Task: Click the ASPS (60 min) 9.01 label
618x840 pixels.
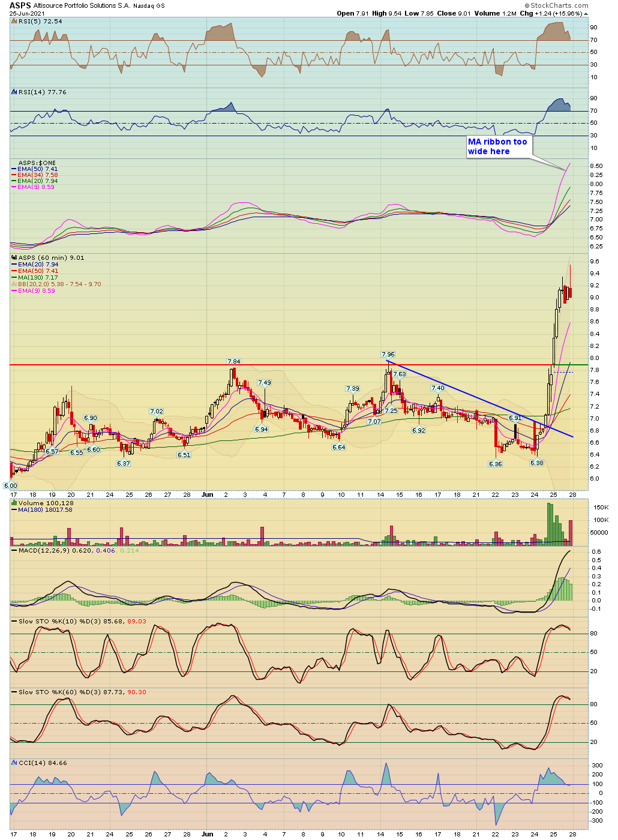Action: (52, 257)
